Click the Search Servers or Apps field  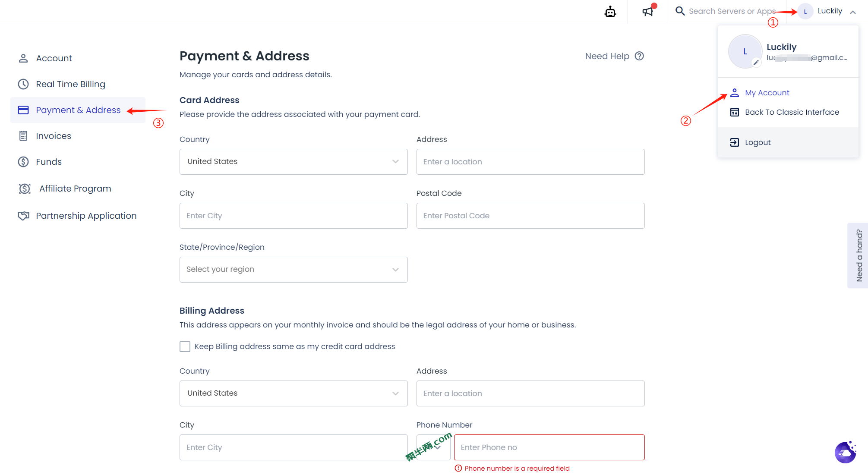point(732,11)
